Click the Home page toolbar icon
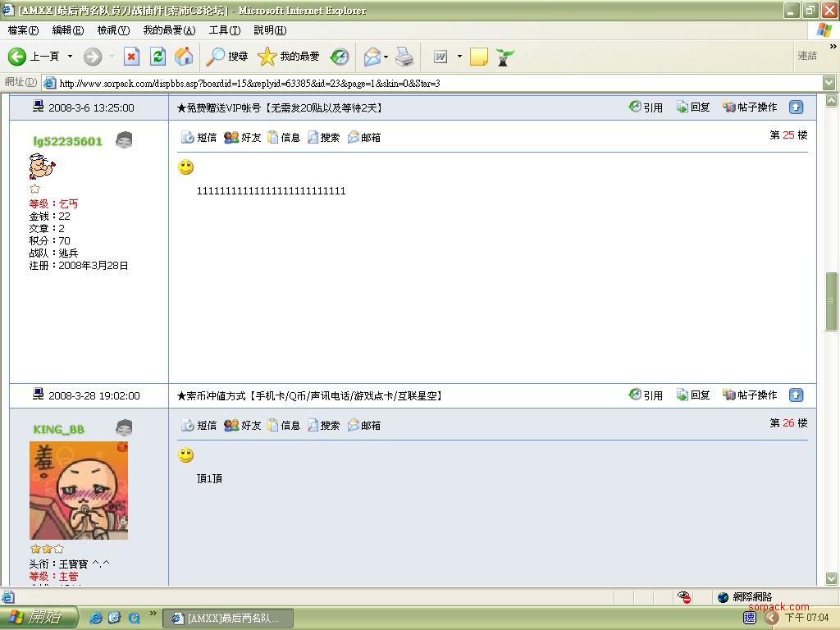The image size is (840, 630). (x=184, y=57)
